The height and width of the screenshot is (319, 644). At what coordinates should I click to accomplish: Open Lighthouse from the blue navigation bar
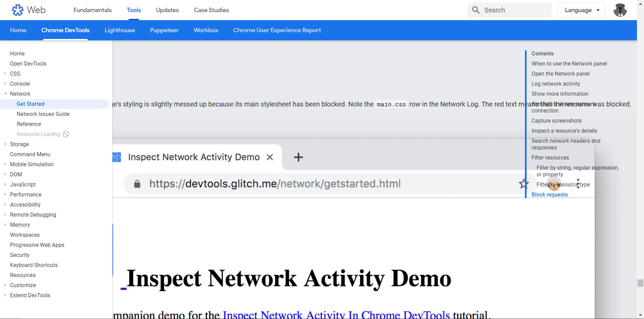(x=119, y=30)
